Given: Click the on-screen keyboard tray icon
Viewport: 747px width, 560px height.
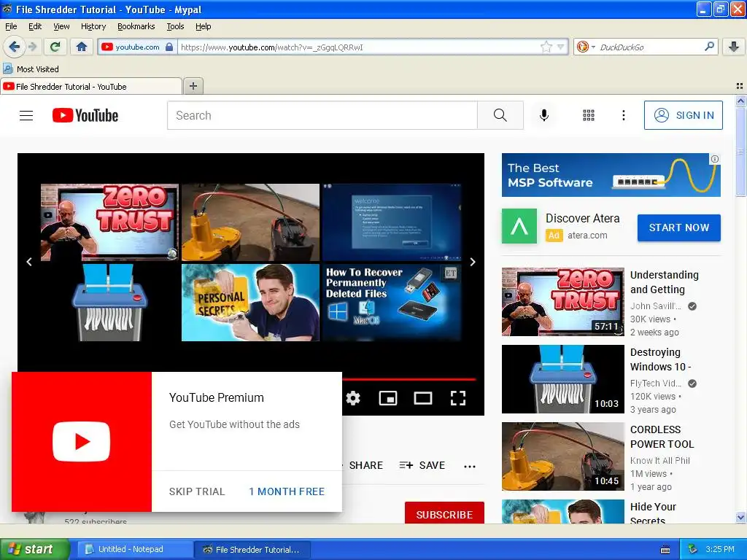Looking at the screenshot, I should click(x=665, y=550).
